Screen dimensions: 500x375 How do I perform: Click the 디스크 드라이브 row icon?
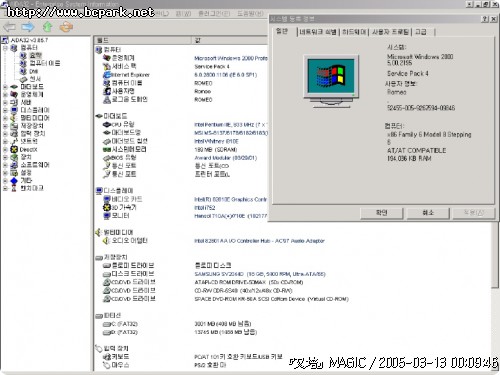pyautogui.click(x=107, y=274)
